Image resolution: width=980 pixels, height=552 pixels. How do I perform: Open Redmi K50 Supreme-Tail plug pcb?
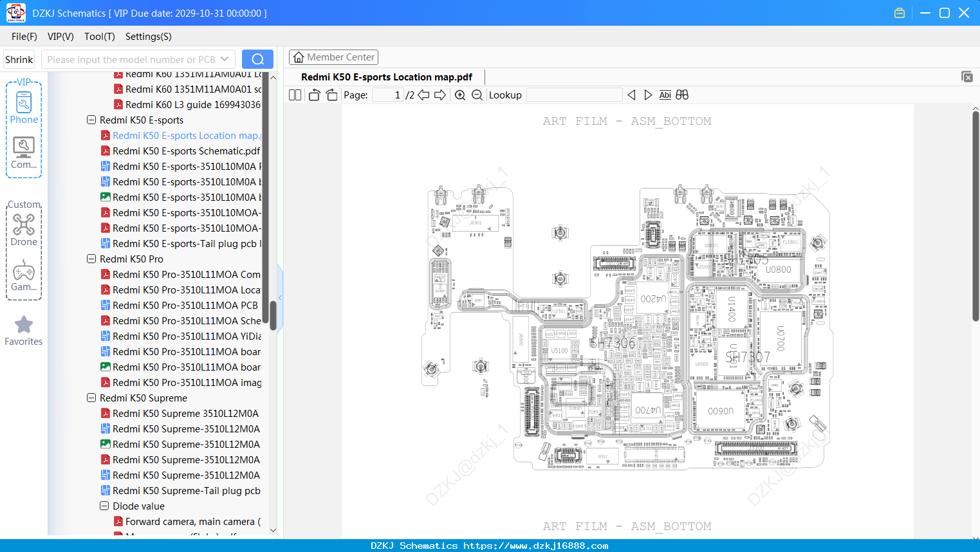point(181,491)
